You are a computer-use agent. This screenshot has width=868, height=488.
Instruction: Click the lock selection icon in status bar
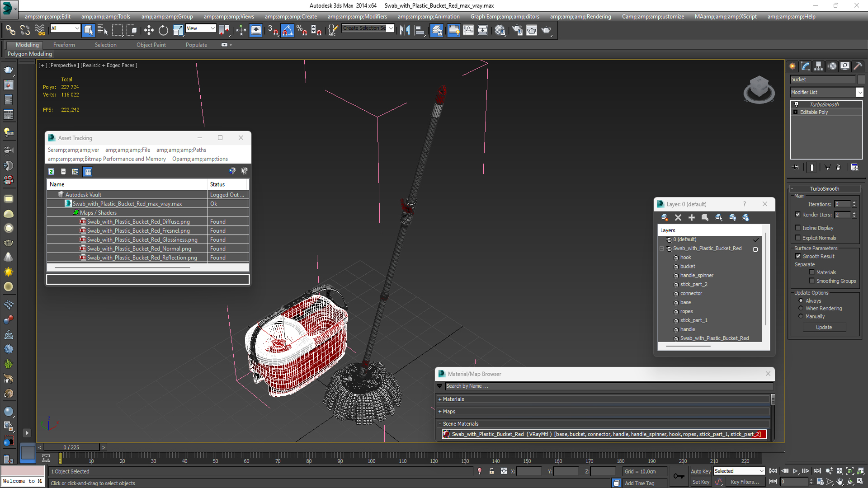[491, 471]
